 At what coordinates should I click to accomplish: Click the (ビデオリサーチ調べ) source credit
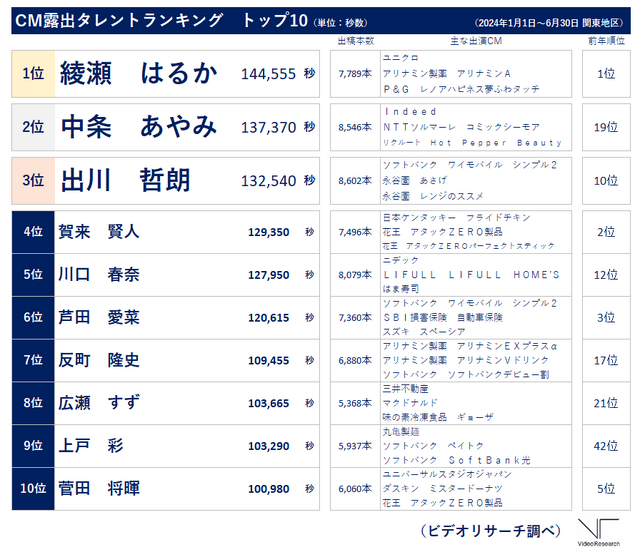pyautogui.click(x=489, y=529)
